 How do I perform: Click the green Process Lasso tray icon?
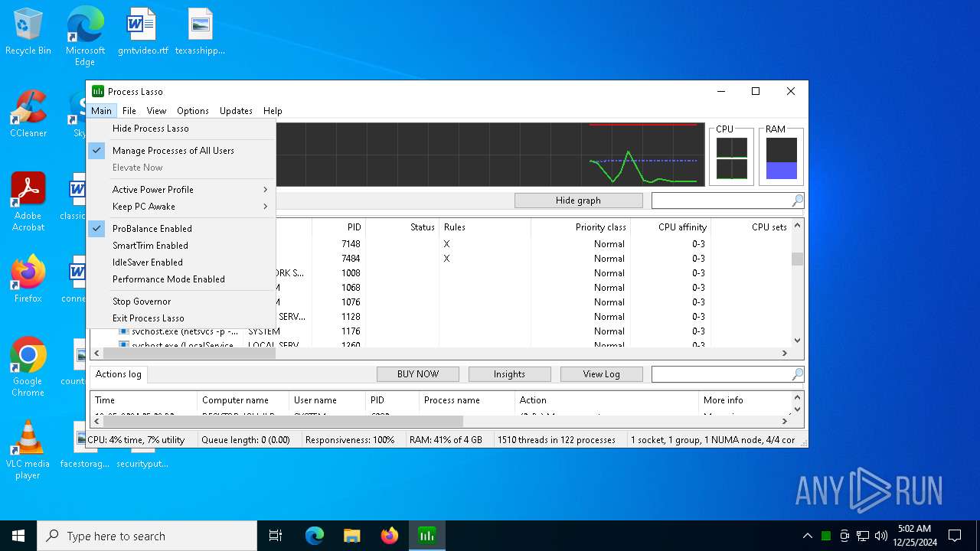(x=826, y=536)
